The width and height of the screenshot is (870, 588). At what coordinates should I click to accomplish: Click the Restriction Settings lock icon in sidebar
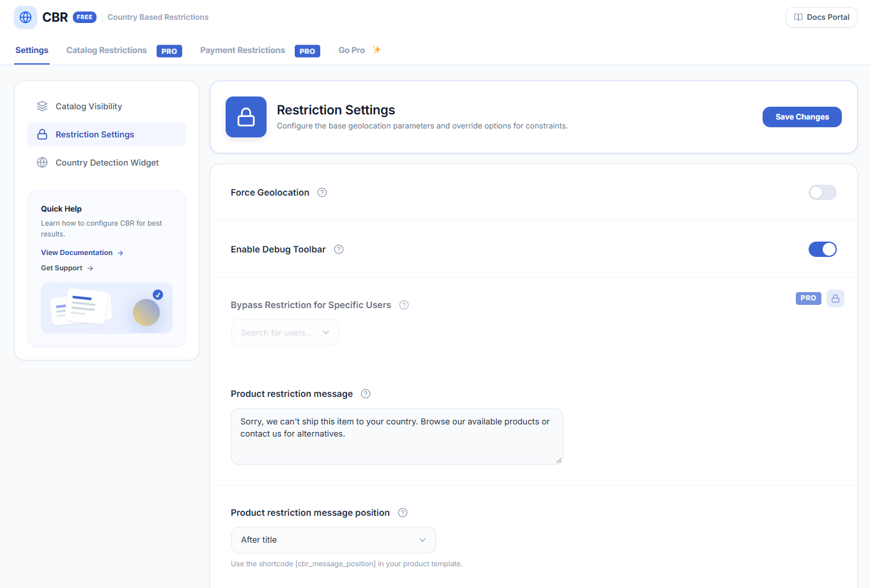pos(42,134)
